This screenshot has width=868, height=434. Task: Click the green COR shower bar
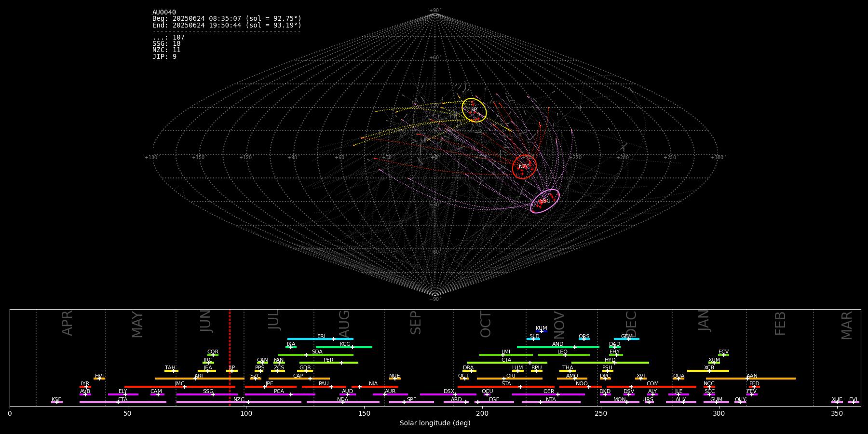213,355
